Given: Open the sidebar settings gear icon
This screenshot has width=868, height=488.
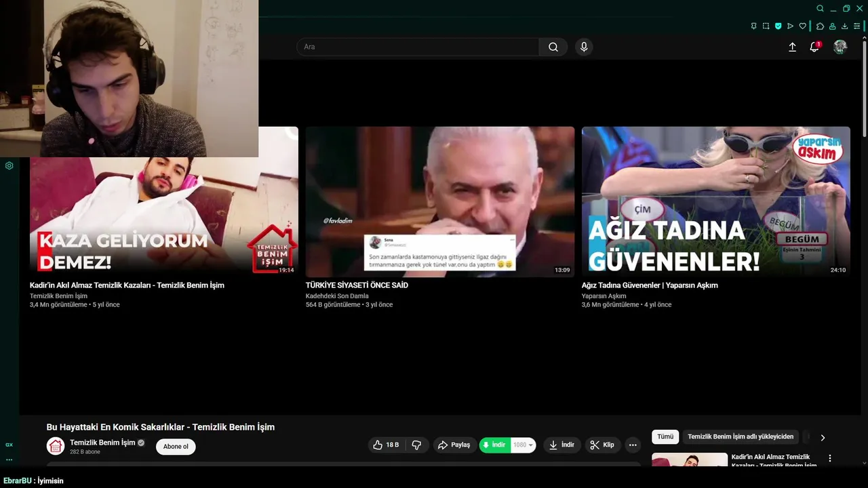Looking at the screenshot, I should pos(9,165).
